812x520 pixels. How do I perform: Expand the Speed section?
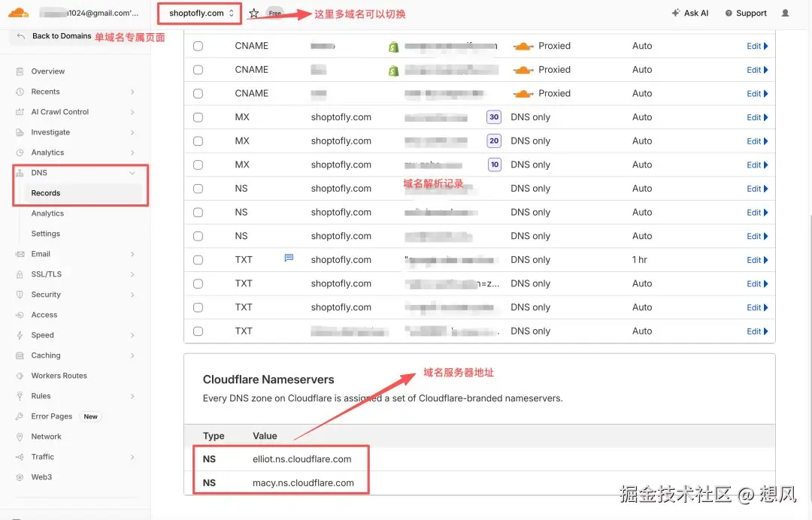132,335
